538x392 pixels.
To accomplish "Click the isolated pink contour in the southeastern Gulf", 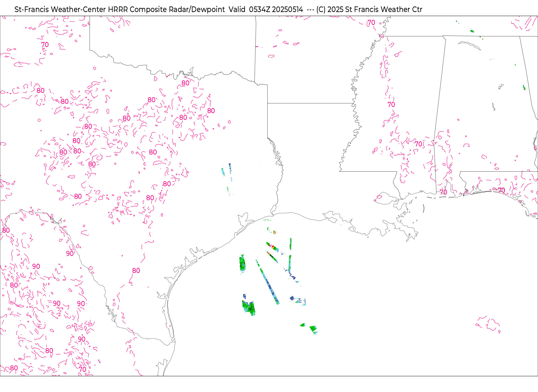I will coord(488,324).
